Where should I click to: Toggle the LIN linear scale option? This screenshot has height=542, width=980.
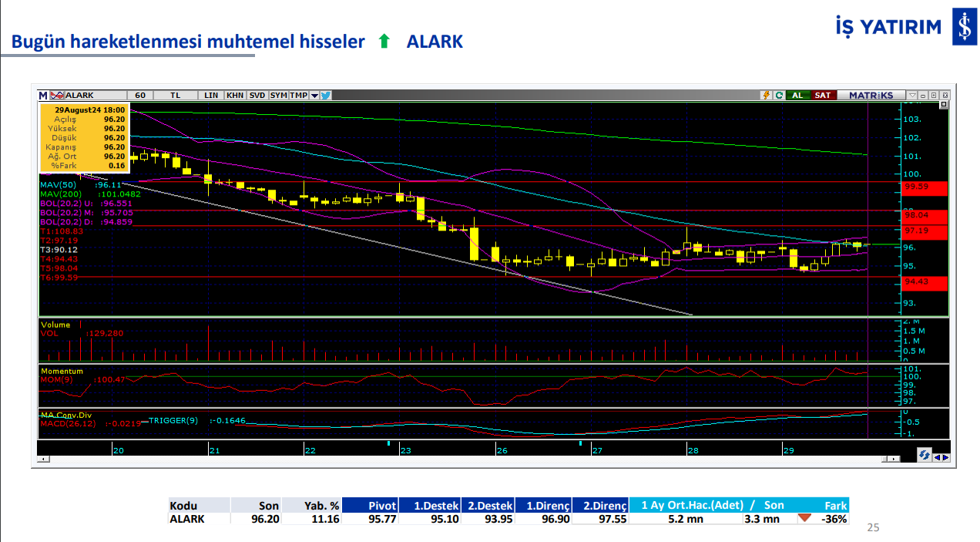click(x=211, y=96)
